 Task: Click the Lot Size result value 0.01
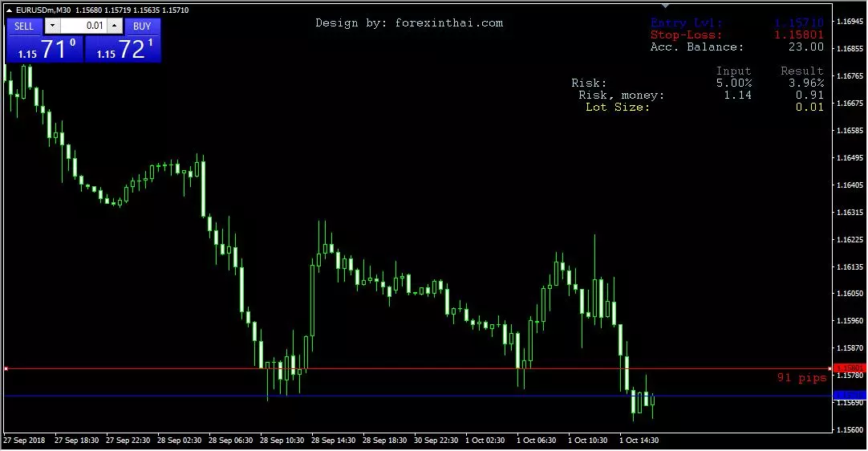click(x=809, y=107)
